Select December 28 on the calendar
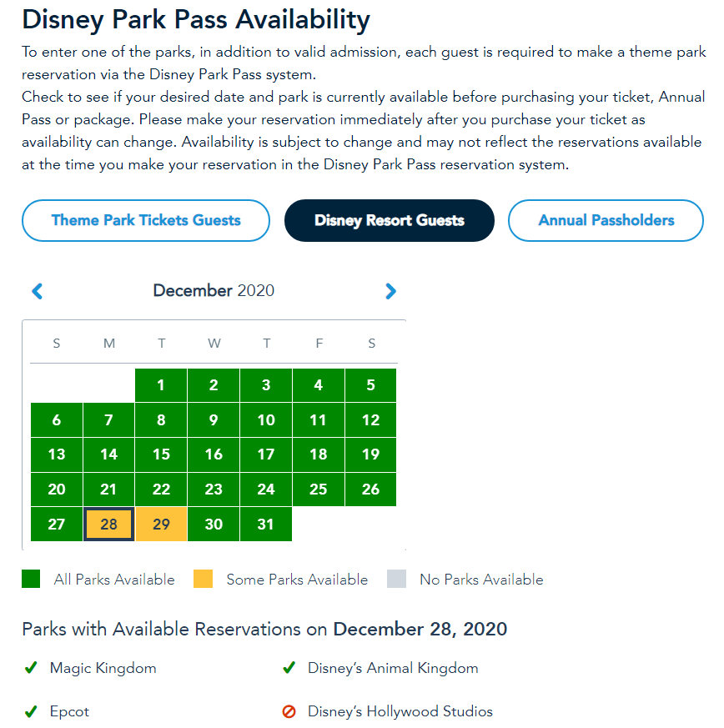 click(109, 525)
